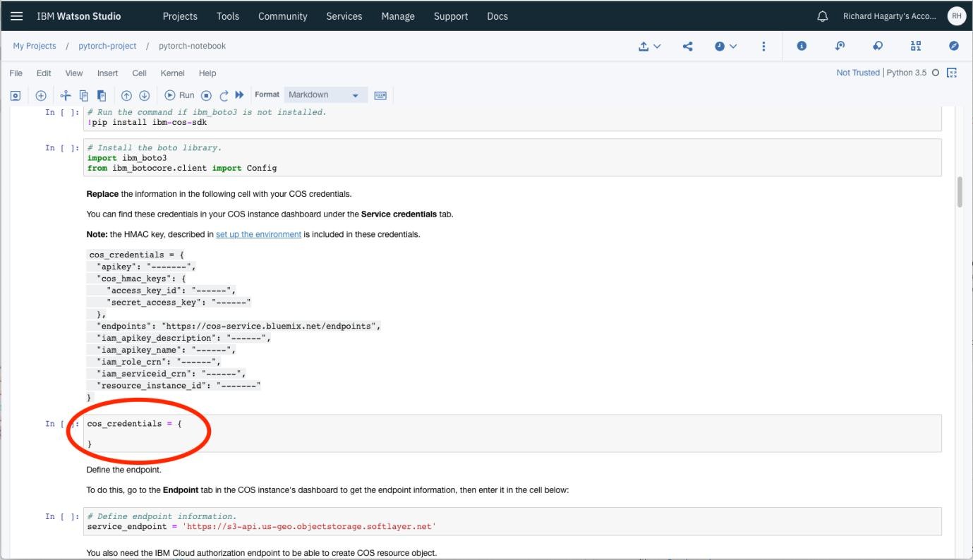Screen dimensions: 973x560
Task: Click the Copy cells icon
Action: click(x=84, y=95)
